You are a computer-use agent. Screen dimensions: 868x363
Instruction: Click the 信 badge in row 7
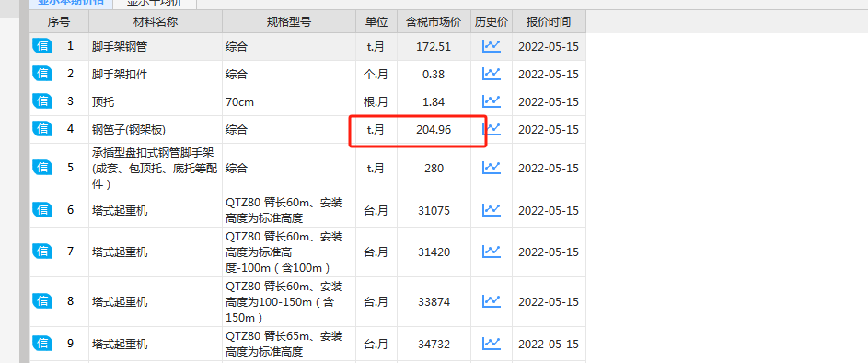(x=42, y=252)
